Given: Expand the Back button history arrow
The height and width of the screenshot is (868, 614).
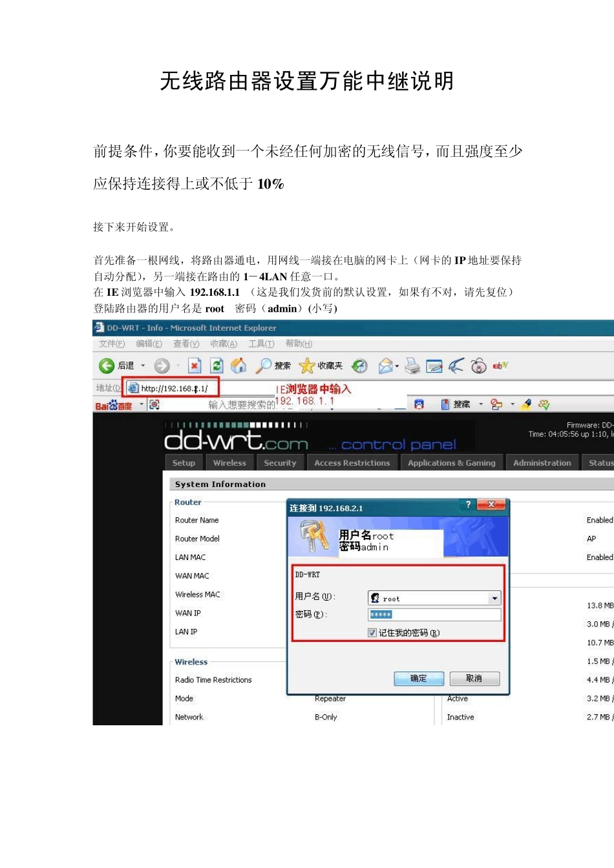Looking at the screenshot, I should click(143, 366).
